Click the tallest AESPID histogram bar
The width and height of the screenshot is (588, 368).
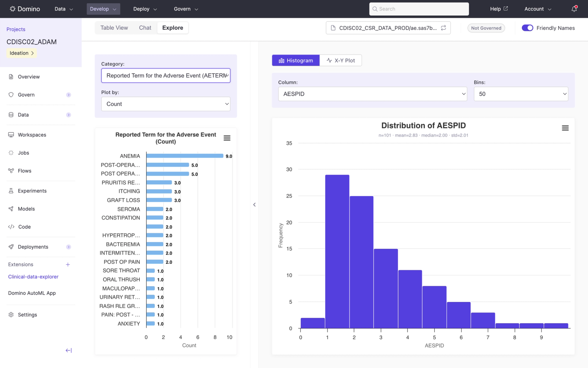pyautogui.click(x=337, y=251)
